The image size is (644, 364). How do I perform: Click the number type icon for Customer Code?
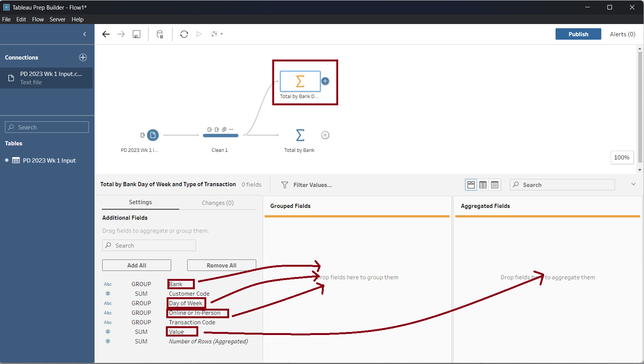(108, 294)
